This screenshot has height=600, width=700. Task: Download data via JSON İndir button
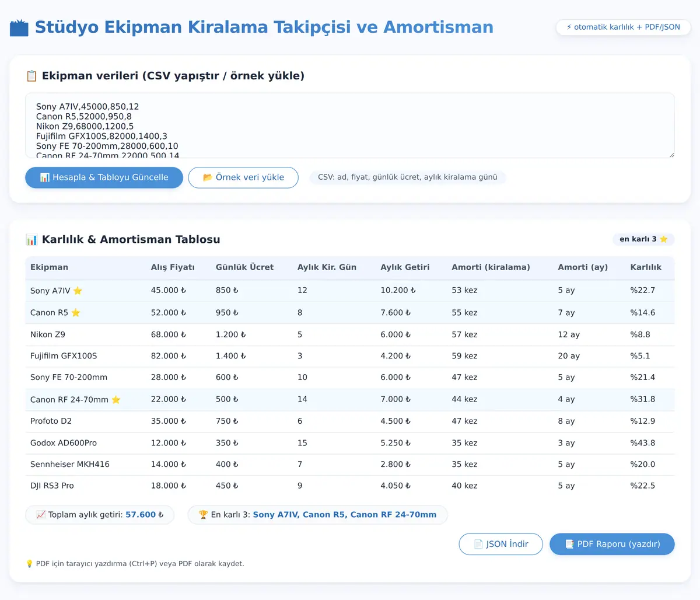pyautogui.click(x=501, y=544)
